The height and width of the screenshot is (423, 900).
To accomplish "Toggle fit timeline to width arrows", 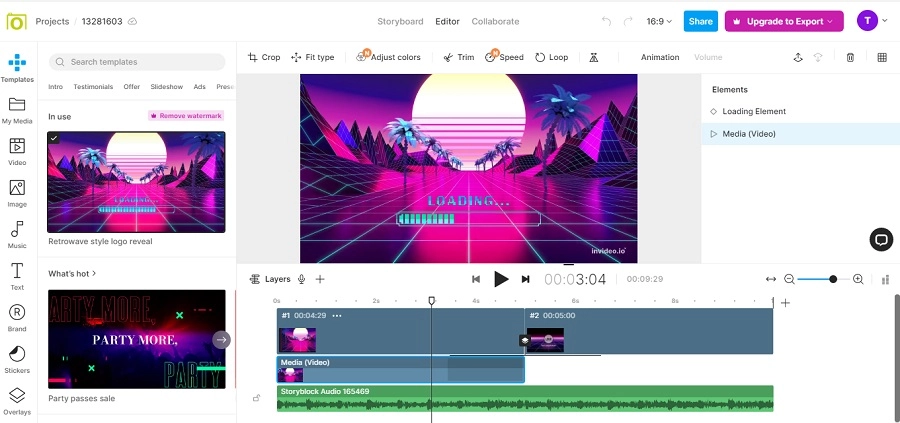I will (771, 279).
